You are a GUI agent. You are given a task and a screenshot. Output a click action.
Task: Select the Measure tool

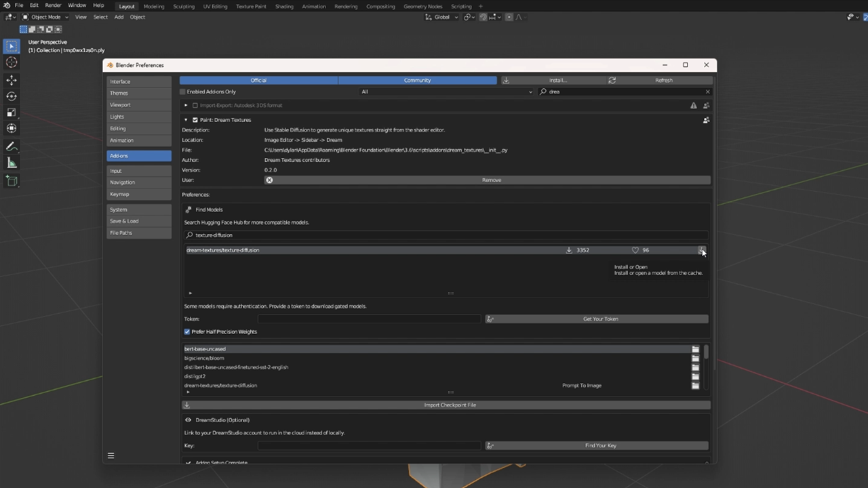click(x=11, y=162)
